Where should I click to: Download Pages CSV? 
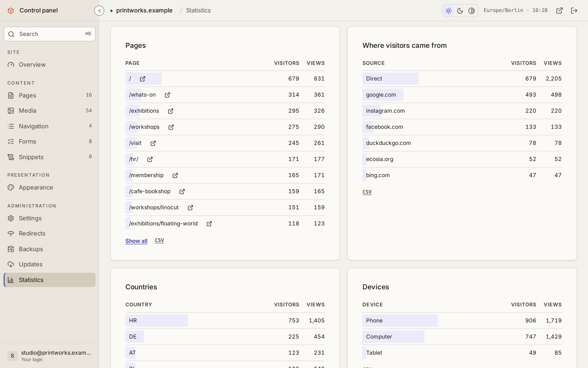(x=159, y=240)
